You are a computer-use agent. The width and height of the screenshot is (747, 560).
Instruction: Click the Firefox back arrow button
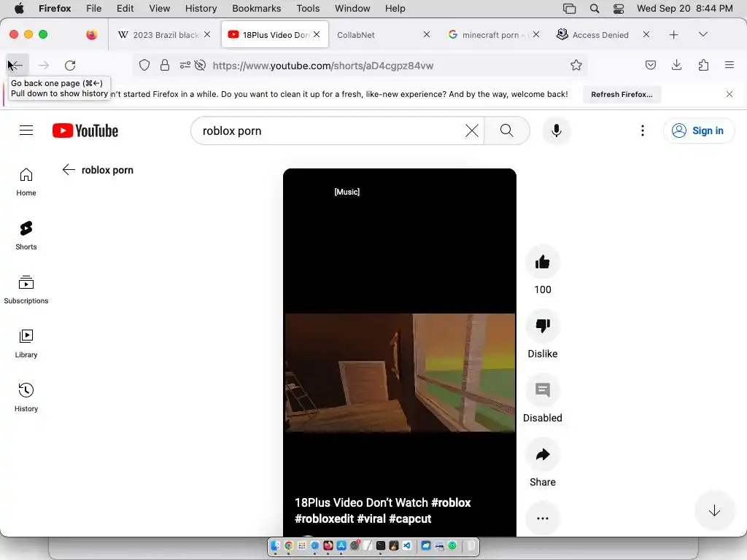click(x=17, y=65)
